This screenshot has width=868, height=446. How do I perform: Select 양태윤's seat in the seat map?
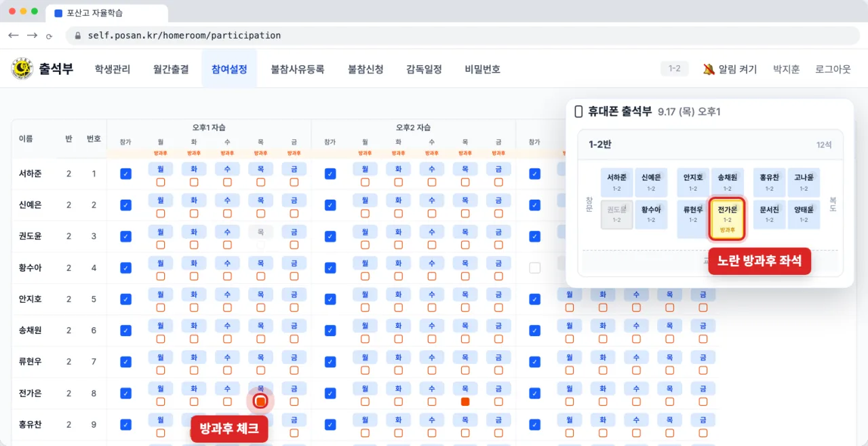click(x=804, y=215)
